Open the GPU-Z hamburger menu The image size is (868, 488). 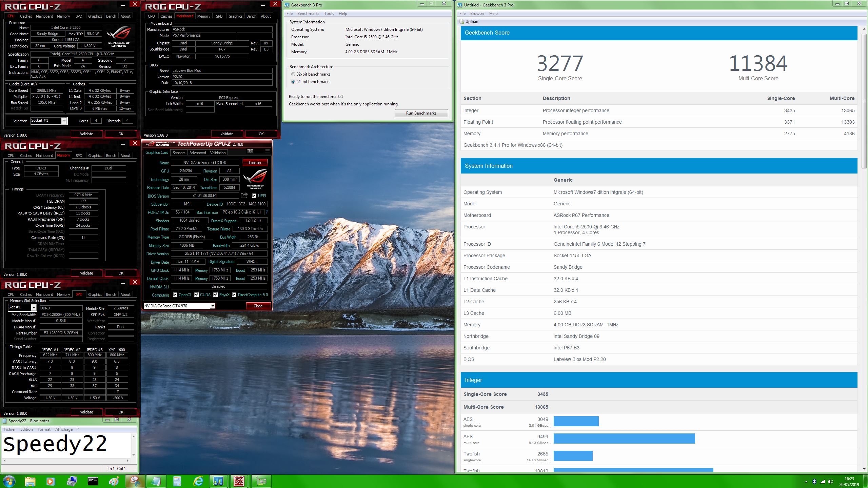coord(268,151)
